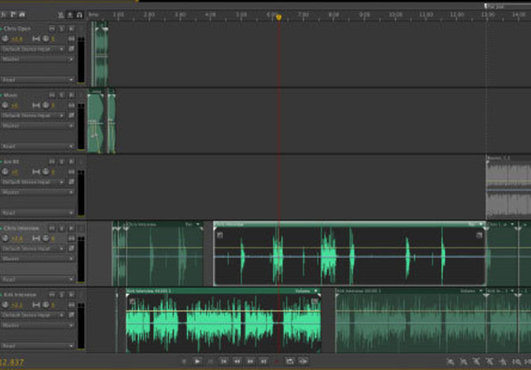
Task: Click the volume knob on the Chris Open track
Action: (5, 39)
